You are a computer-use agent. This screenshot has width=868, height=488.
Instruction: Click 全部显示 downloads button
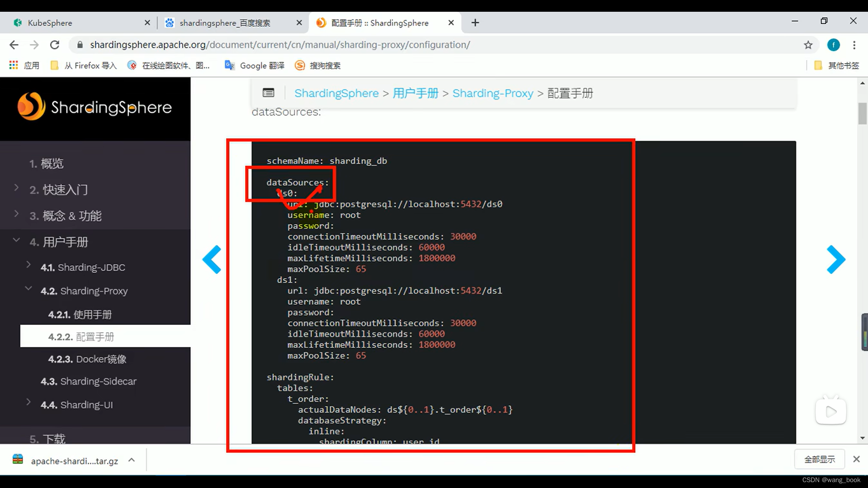[820, 460]
